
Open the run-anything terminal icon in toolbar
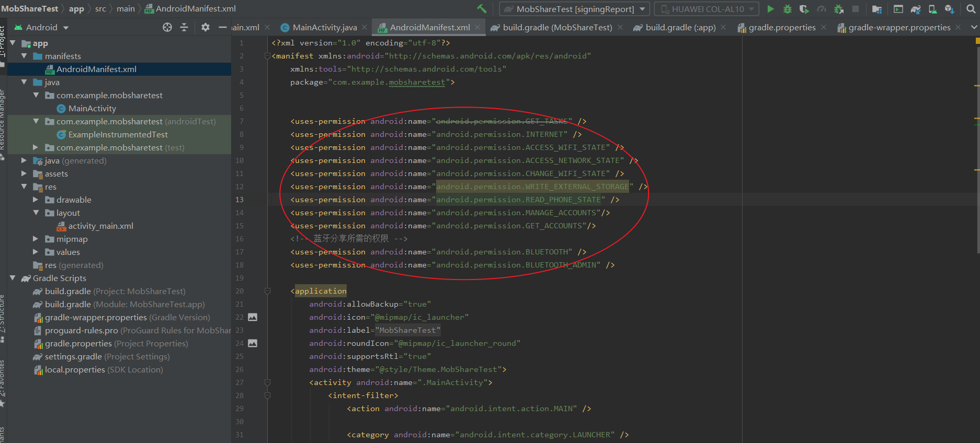click(x=898, y=9)
